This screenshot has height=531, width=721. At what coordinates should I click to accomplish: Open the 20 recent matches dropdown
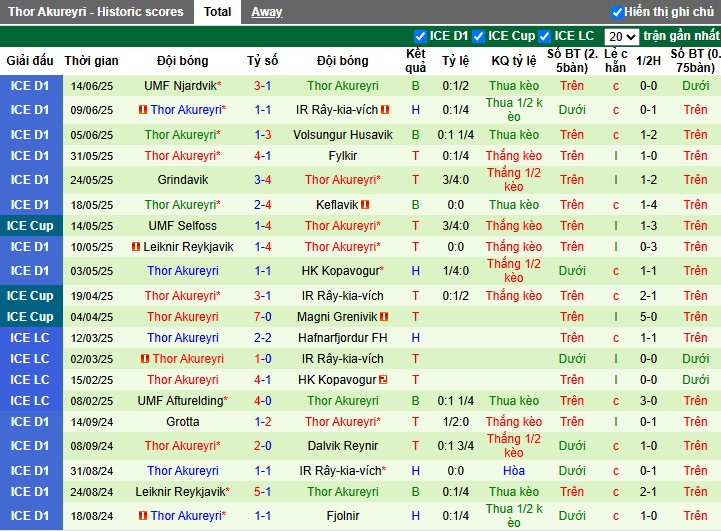tap(621, 36)
